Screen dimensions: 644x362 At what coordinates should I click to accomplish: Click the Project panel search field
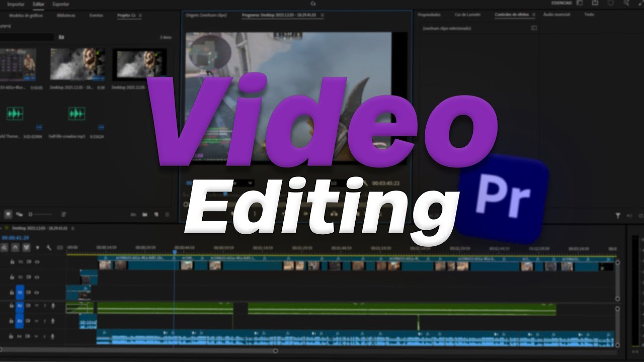coord(27,37)
